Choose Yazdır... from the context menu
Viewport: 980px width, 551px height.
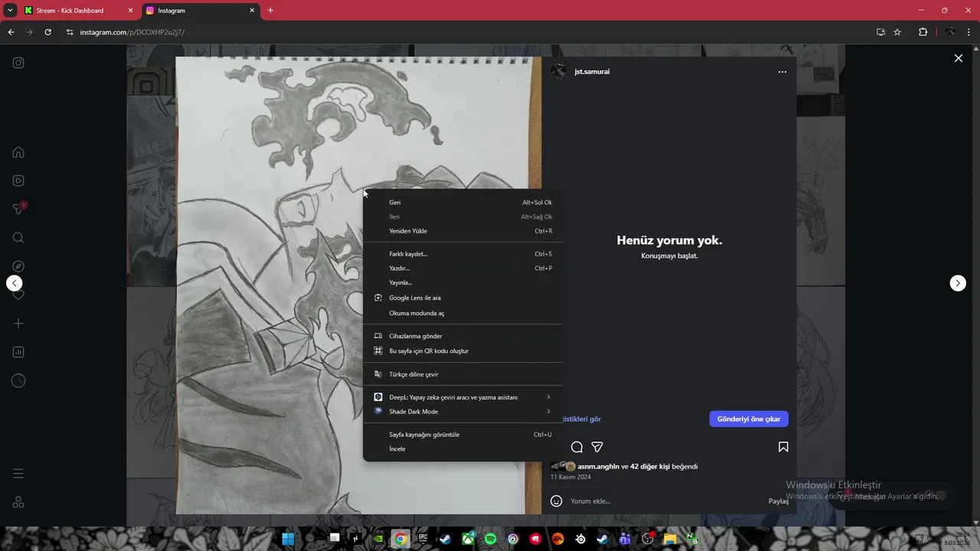[x=462, y=269]
